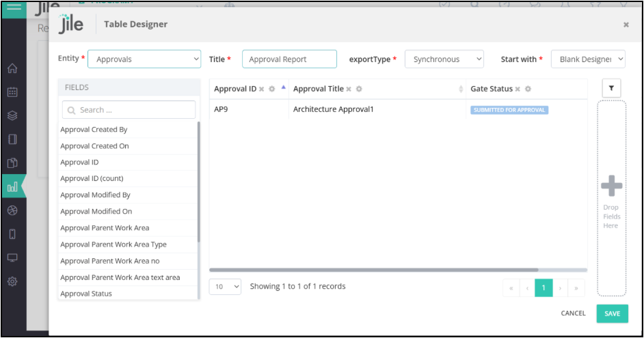
Task: Go to previous page of records
Action: (527, 288)
